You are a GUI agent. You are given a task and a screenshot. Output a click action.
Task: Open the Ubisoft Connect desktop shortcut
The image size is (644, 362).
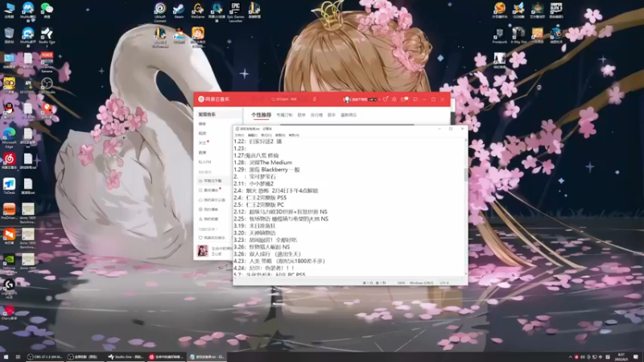160,11
